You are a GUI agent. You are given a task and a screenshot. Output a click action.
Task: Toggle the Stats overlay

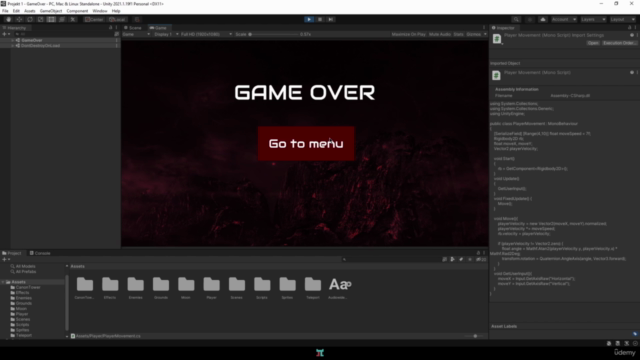[458, 34]
